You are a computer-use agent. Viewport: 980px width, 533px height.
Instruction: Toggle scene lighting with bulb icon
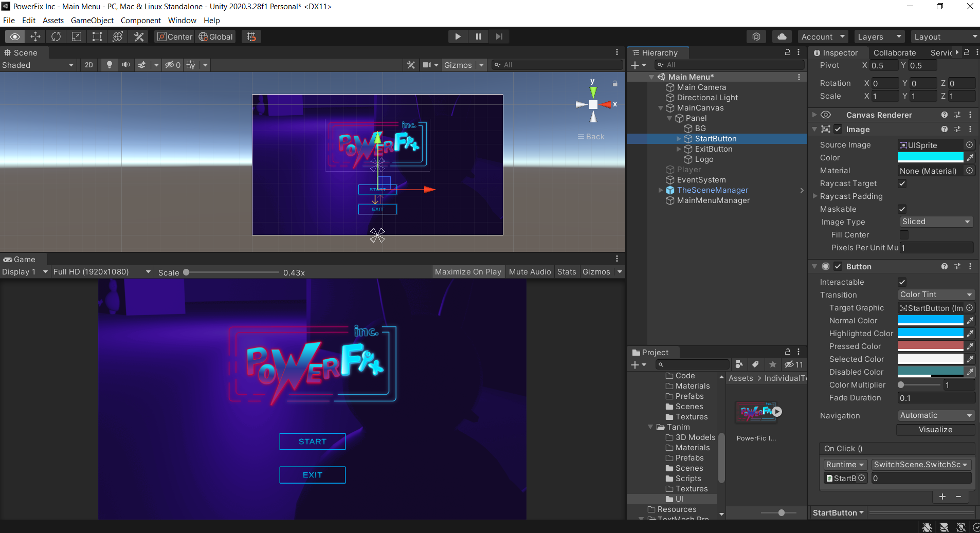[109, 65]
